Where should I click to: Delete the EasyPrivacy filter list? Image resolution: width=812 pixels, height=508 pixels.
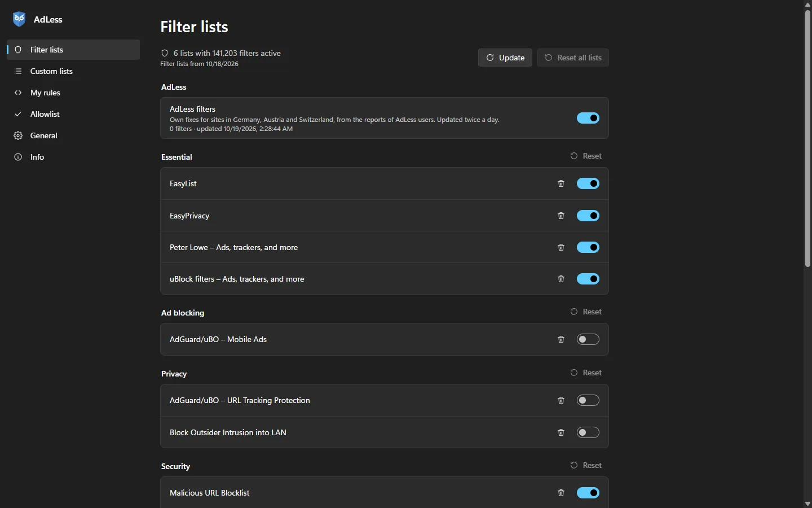tap(561, 216)
